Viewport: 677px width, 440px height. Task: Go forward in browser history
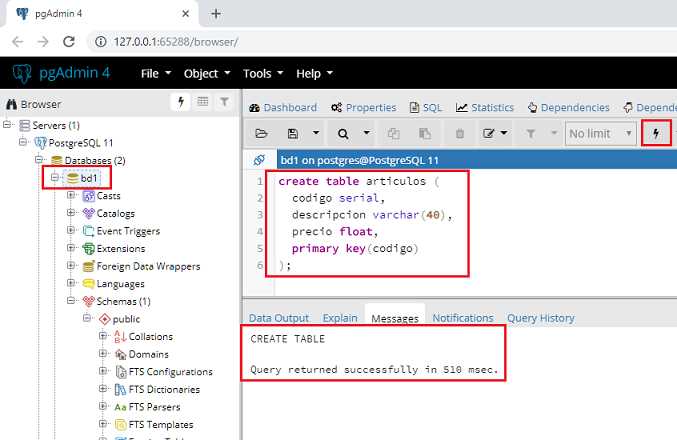coord(43,41)
